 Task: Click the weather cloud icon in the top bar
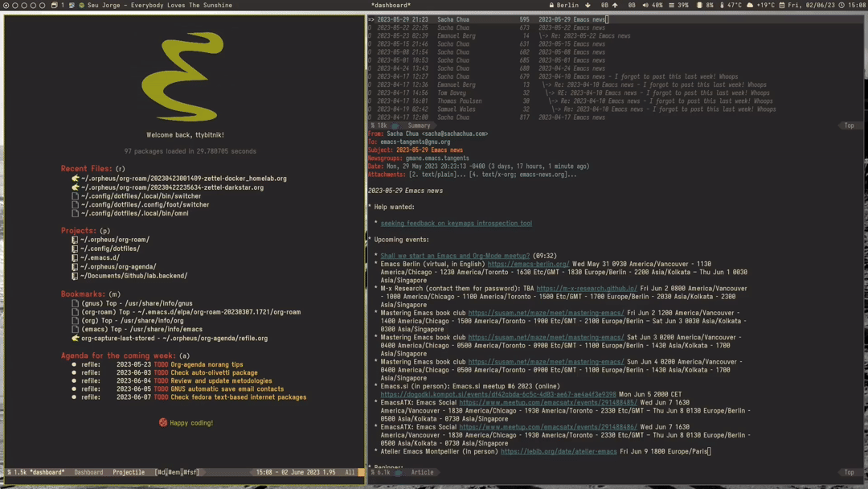click(750, 5)
